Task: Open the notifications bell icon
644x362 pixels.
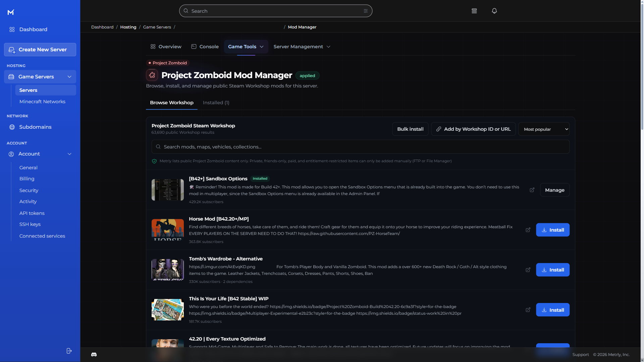Action: coord(494,11)
